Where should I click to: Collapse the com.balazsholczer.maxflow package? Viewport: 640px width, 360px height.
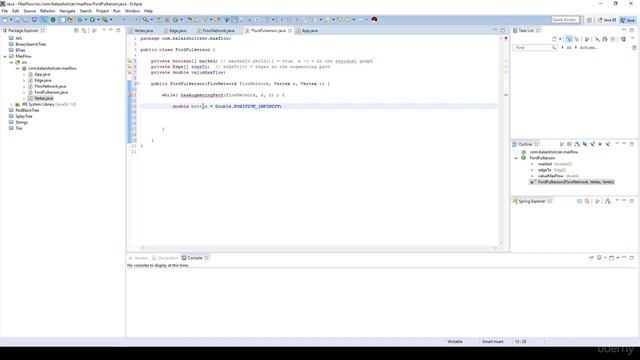click(18, 69)
